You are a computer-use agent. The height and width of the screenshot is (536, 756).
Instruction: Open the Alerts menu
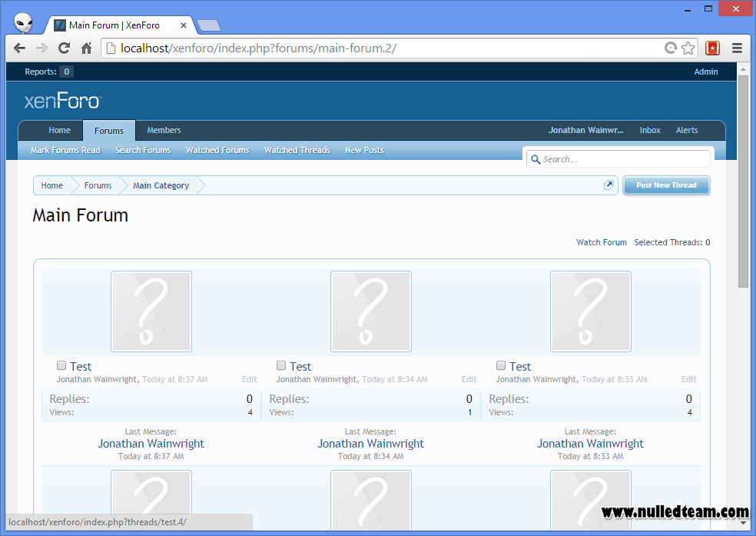[687, 130]
